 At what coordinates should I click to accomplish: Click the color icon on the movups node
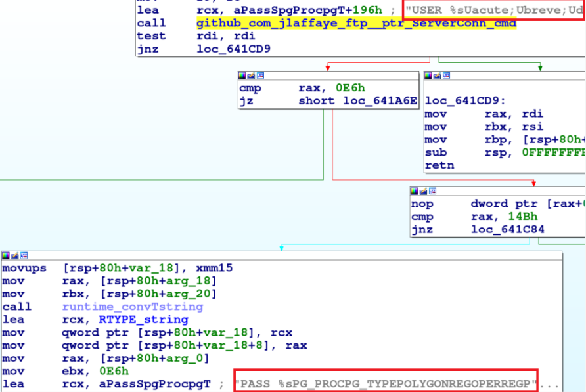[6, 255]
